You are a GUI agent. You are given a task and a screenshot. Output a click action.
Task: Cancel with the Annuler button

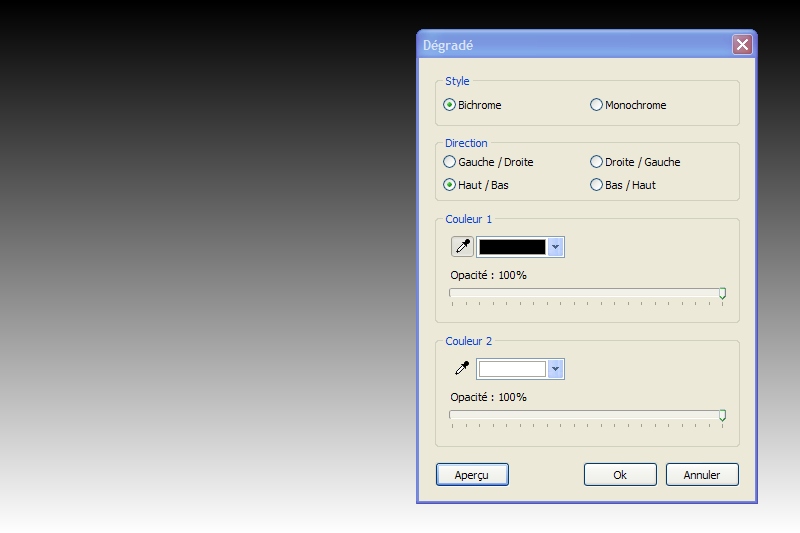[702, 475]
